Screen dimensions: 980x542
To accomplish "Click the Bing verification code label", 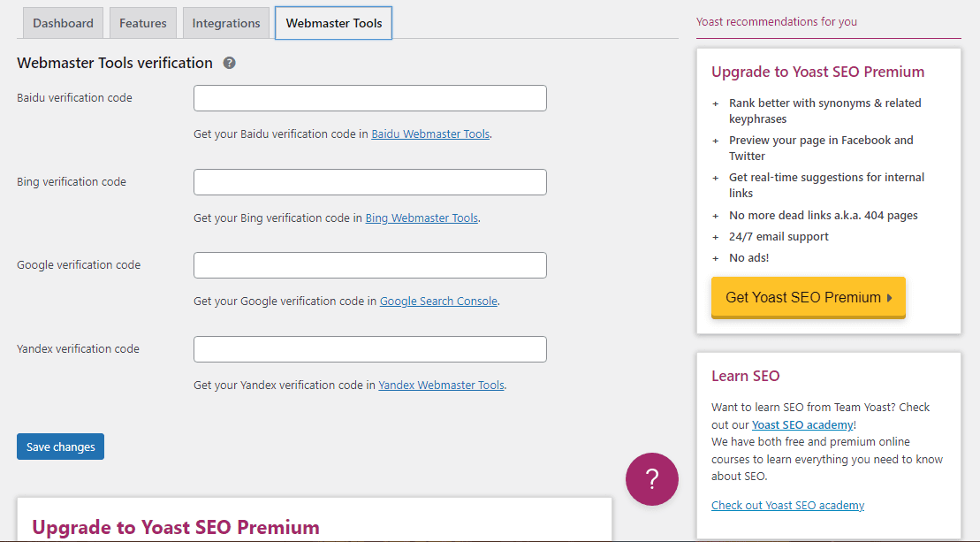I will pyautogui.click(x=72, y=182).
